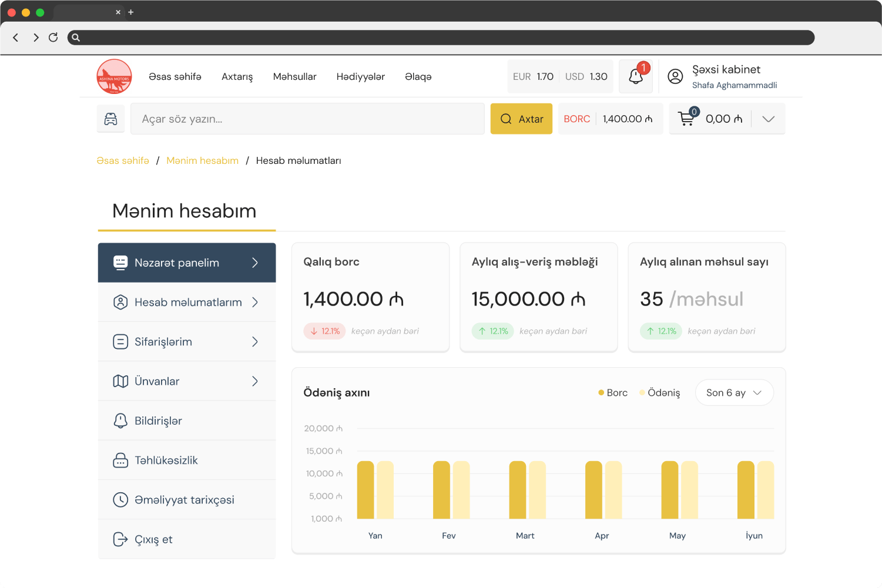The width and height of the screenshot is (882, 588).
Task: Expand the cart summary chevron
Action: pyautogui.click(x=768, y=118)
